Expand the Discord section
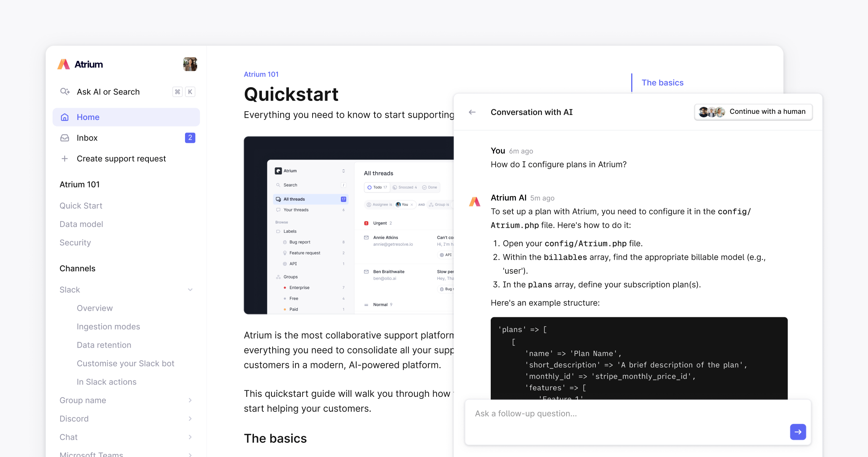 [190, 419]
